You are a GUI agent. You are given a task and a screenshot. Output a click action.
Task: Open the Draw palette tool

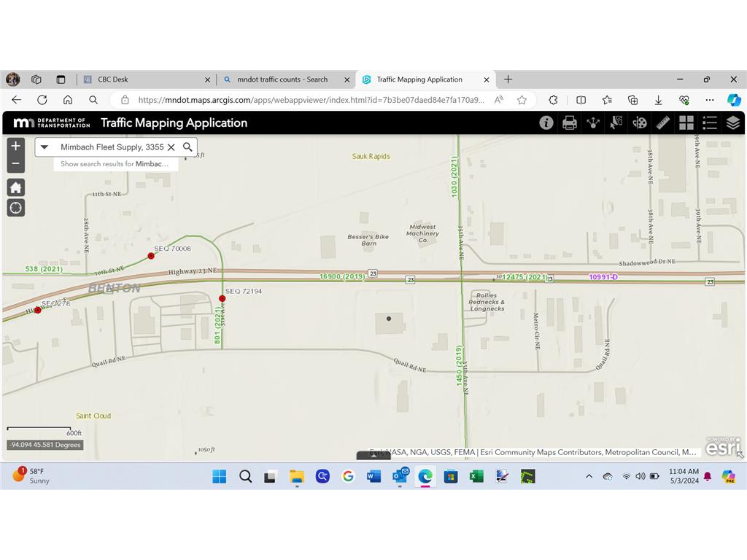pyautogui.click(x=640, y=122)
